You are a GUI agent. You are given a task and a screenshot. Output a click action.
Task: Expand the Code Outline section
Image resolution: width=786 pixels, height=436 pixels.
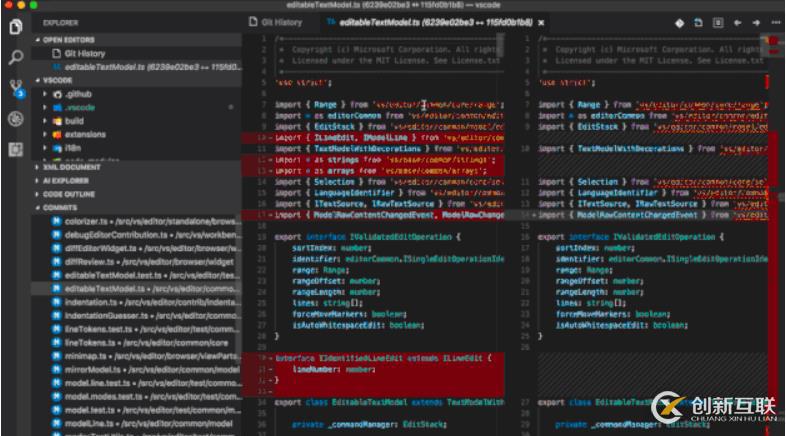click(x=136, y=194)
